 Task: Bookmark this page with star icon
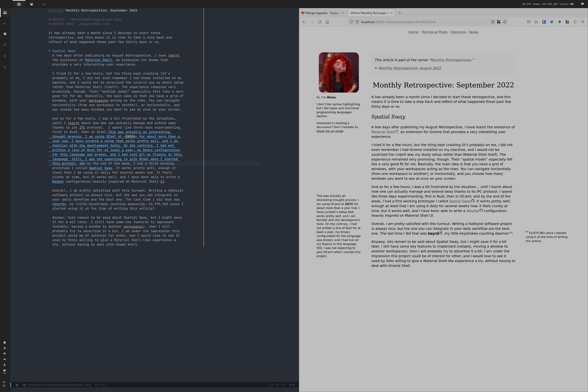[505, 22]
